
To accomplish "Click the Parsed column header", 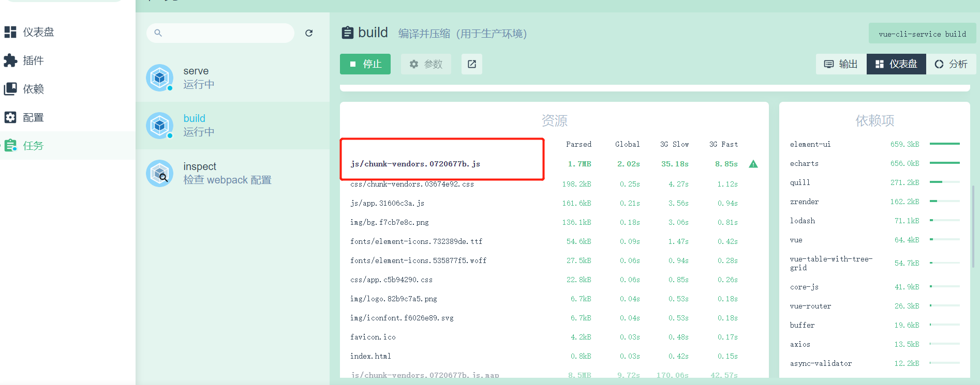I will coord(578,144).
